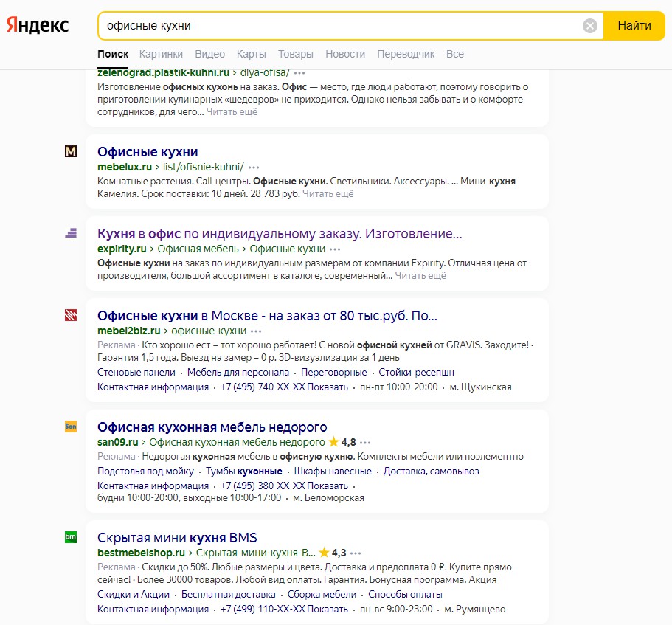Click the san09.ru San favicon

click(x=71, y=427)
